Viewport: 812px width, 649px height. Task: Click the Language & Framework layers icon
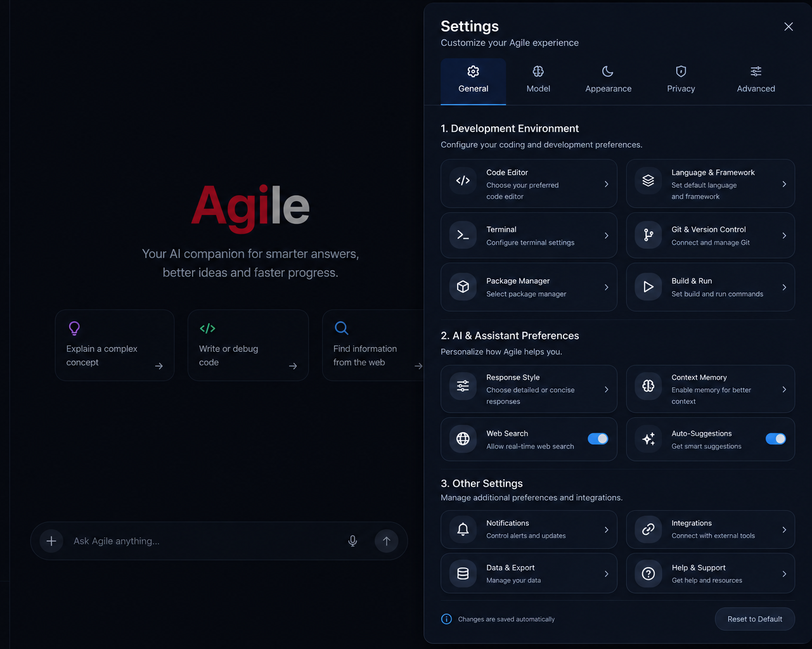coord(648,181)
